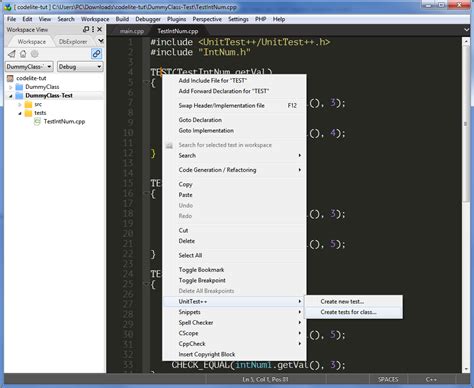The width and height of the screenshot is (474, 388).
Task: Click the SPACES indicator in status bar
Action: [388, 379]
